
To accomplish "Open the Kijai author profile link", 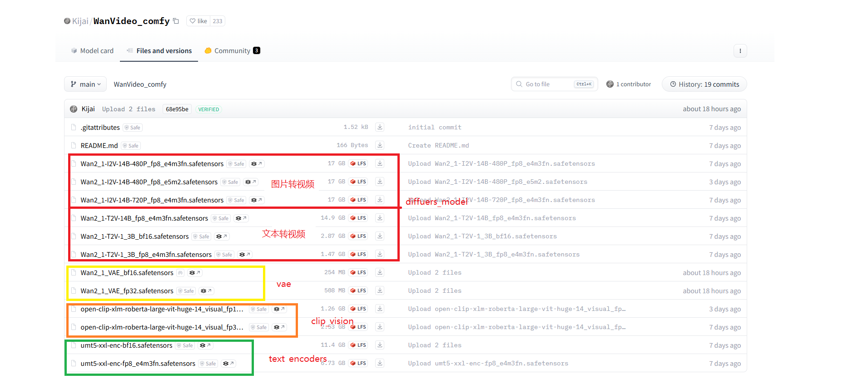I will [x=80, y=21].
